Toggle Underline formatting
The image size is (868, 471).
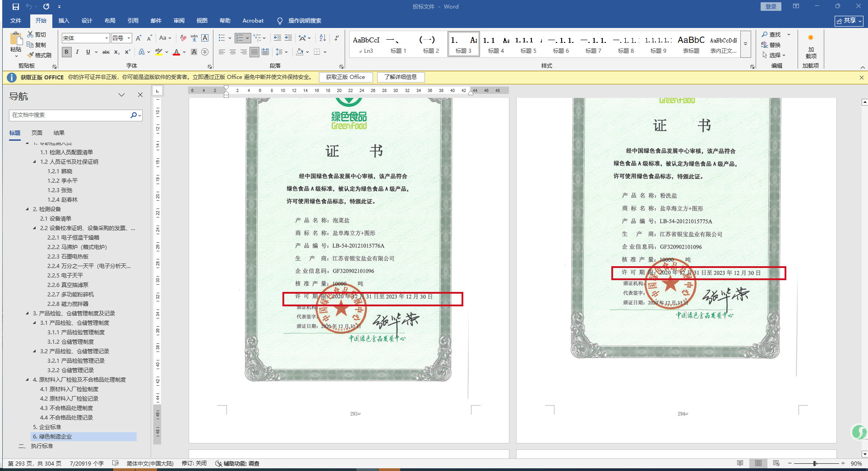click(x=88, y=52)
